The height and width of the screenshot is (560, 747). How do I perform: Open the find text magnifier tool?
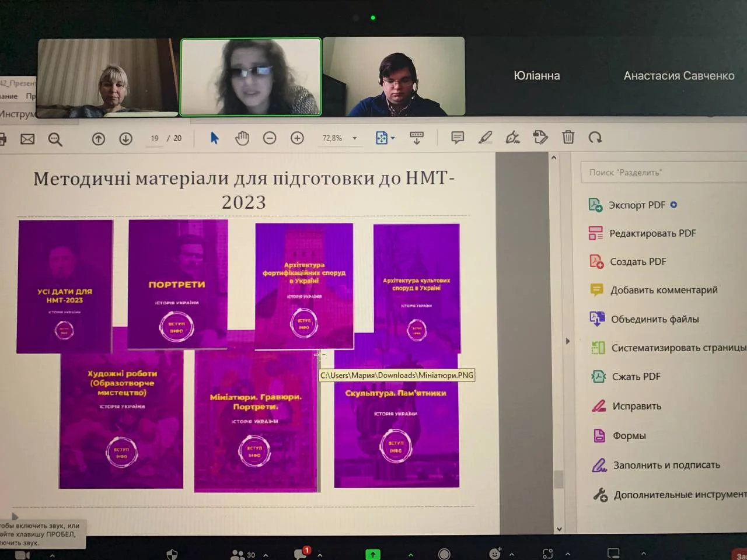tap(55, 139)
